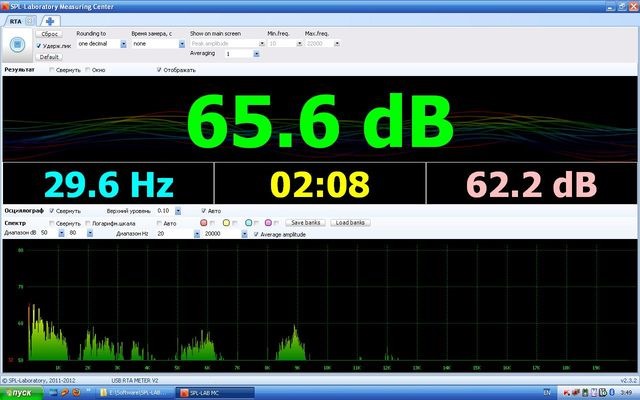Click the purple bank color swatch
The width and height of the screenshot is (640, 400).
268,223
